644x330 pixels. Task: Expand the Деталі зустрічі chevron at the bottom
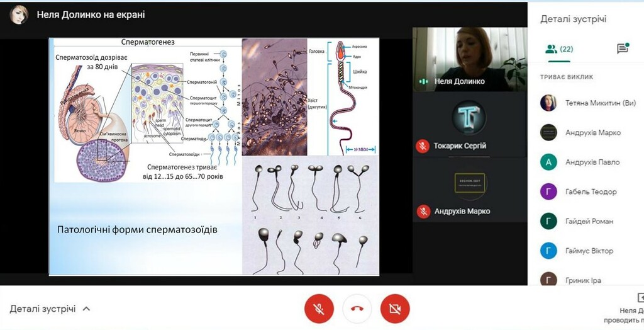(86, 309)
